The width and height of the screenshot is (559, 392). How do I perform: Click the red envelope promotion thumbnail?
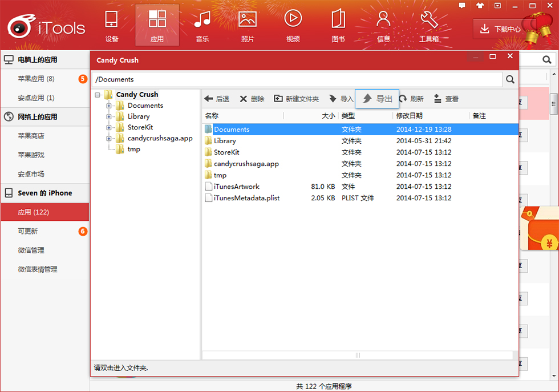coord(540,228)
